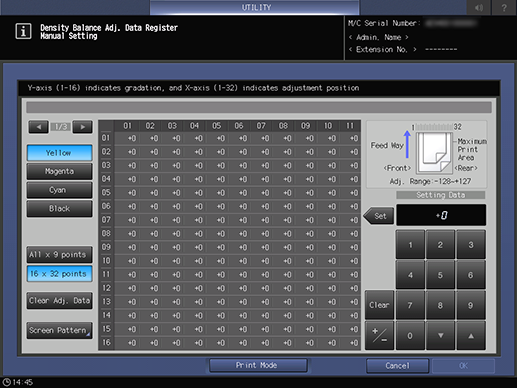Tap the plus/minus sign key
517x388 pixels.
click(379, 335)
